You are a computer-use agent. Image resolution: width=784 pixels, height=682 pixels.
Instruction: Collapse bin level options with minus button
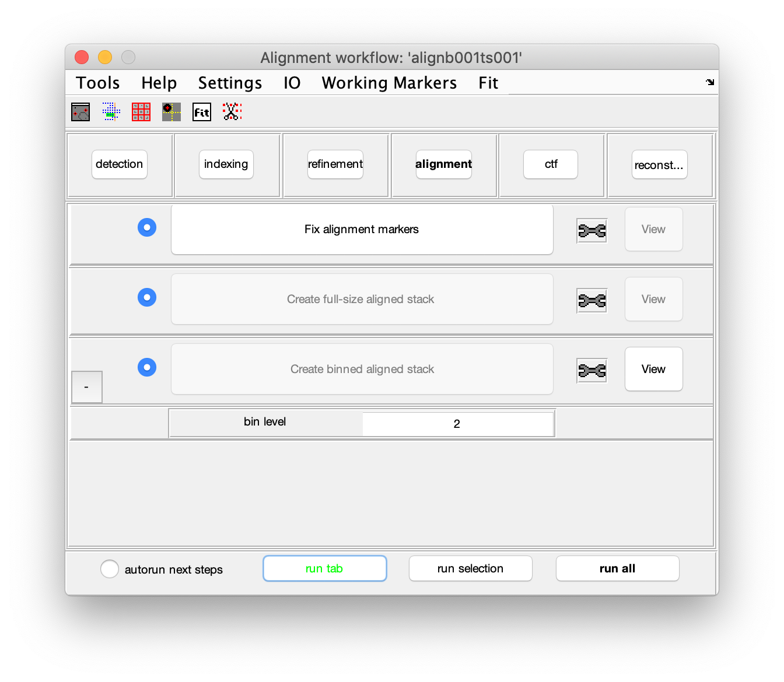(87, 387)
